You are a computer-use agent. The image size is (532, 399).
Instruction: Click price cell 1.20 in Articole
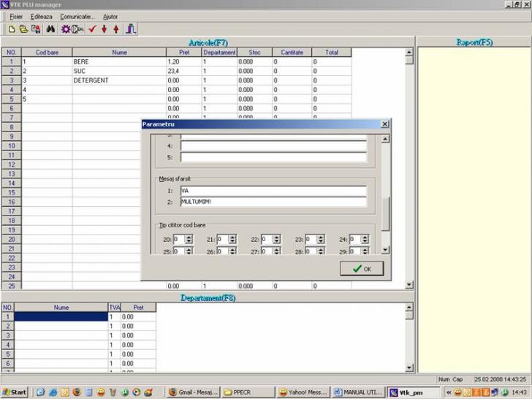click(184, 61)
